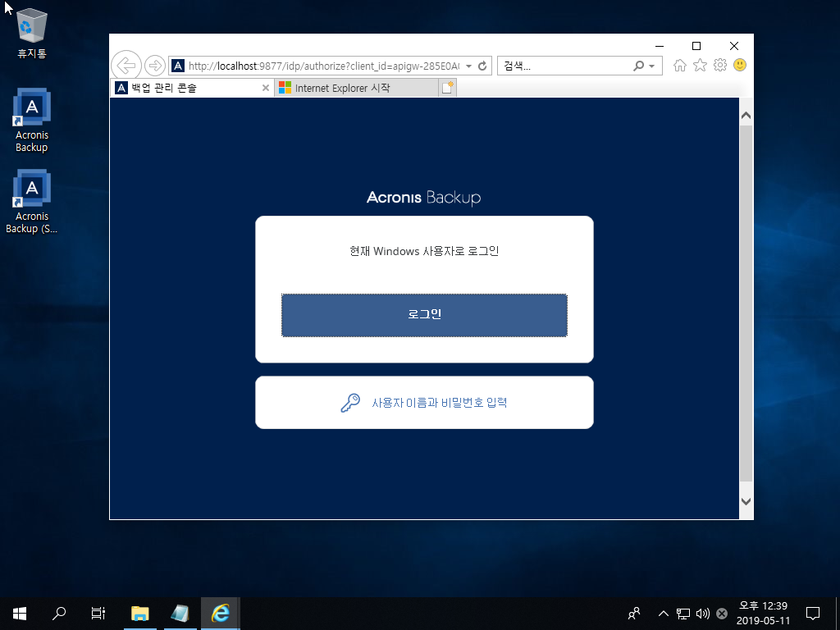Click the scrollbar up arrow
This screenshot has height=630, width=840.
(x=746, y=116)
